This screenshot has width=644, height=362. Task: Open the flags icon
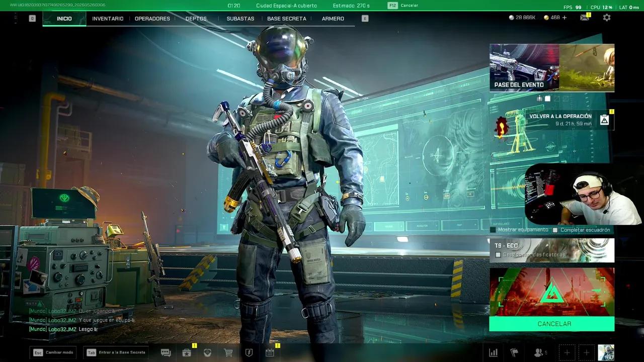pos(514,352)
